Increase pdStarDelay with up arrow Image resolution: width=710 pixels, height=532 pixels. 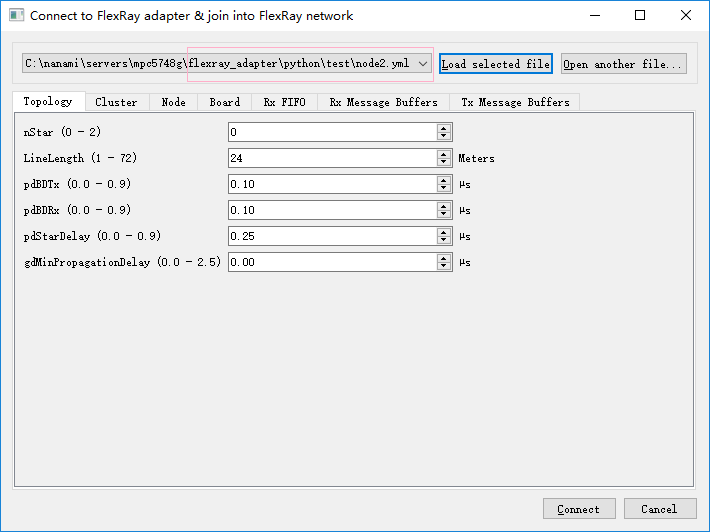[444, 232]
